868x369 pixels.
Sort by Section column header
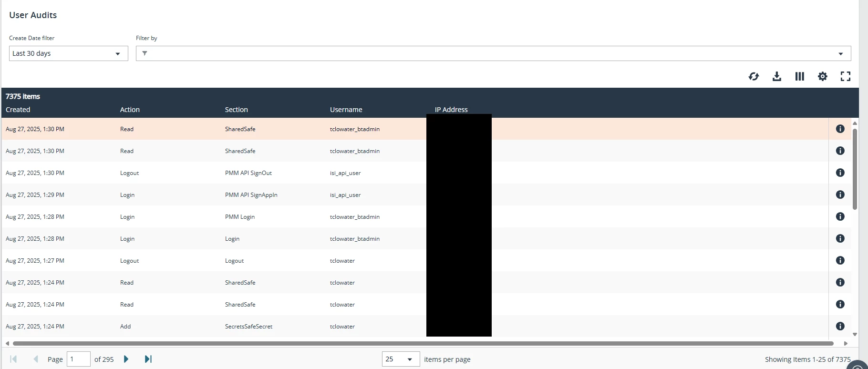click(237, 110)
